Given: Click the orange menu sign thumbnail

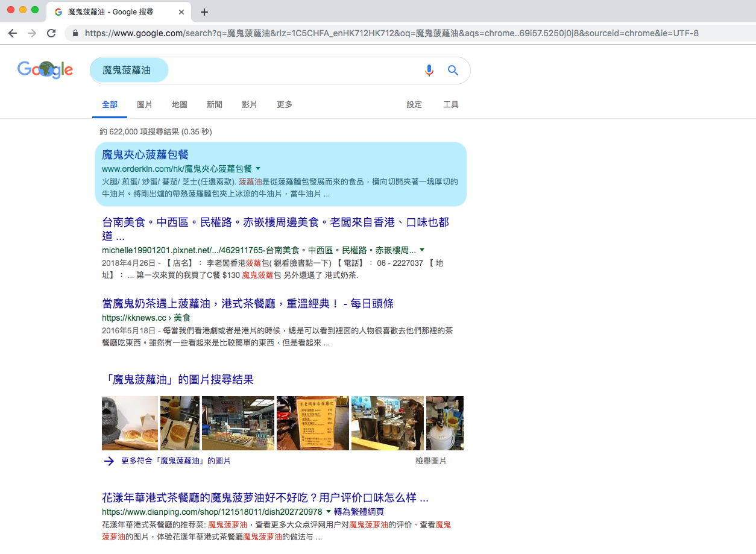Looking at the screenshot, I should coord(313,423).
